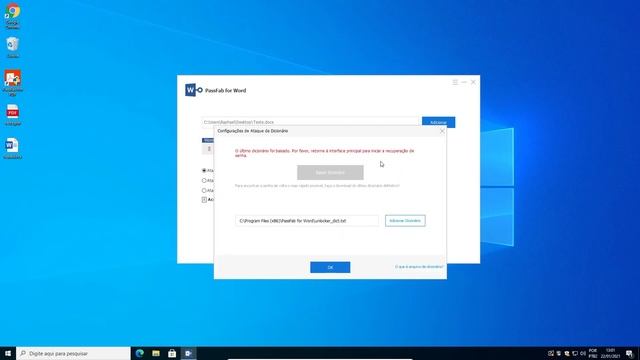Click the greyed-out dictionary download button
The width and height of the screenshot is (640, 360).
pyautogui.click(x=330, y=172)
